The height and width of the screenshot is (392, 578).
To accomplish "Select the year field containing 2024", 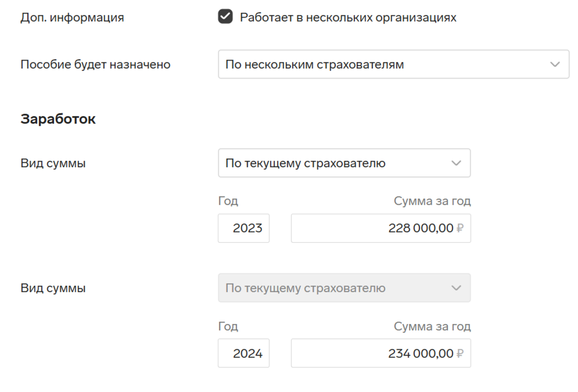I will (x=244, y=353).
